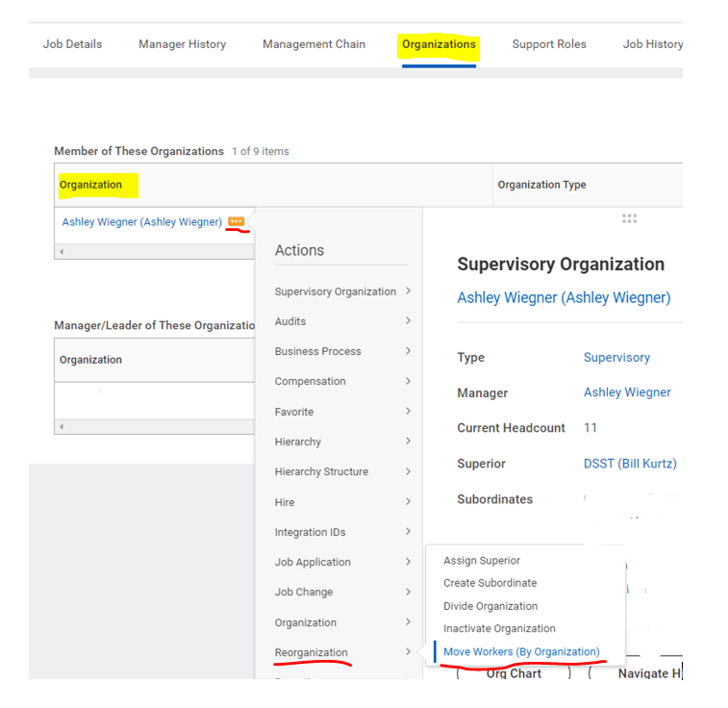Image resolution: width=728 pixels, height=708 pixels.
Task: Open the Hierarchy Structure submenu
Action: pyautogui.click(x=341, y=471)
